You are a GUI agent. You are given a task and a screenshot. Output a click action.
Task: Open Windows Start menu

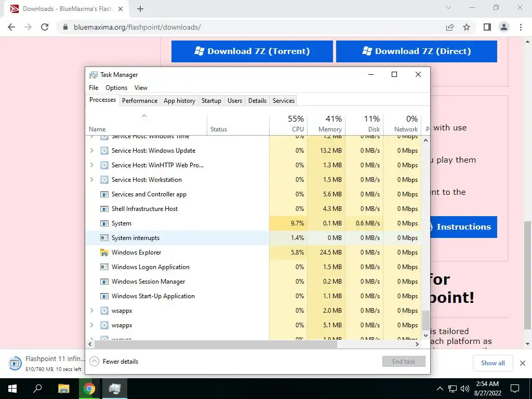[x=12, y=389]
